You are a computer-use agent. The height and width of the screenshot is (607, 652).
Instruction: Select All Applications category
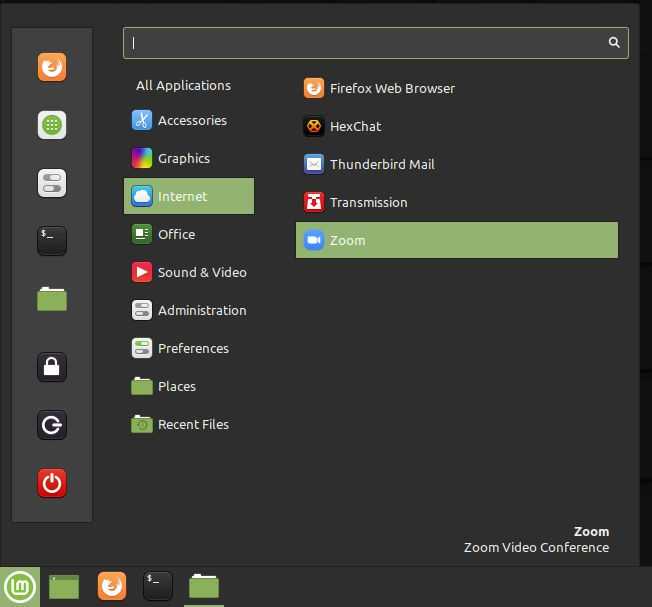coord(183,86)
